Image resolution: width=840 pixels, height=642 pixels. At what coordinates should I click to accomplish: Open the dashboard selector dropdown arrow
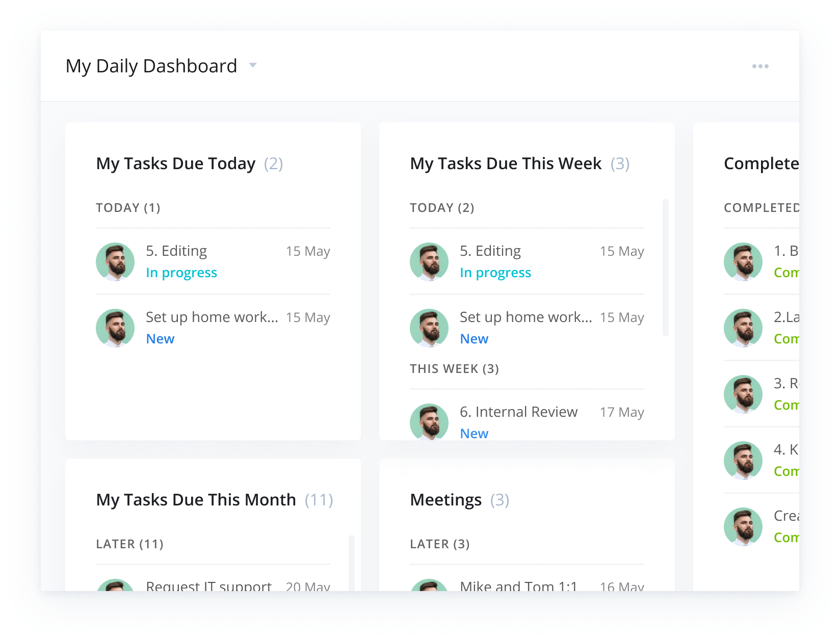click(252, 65)
